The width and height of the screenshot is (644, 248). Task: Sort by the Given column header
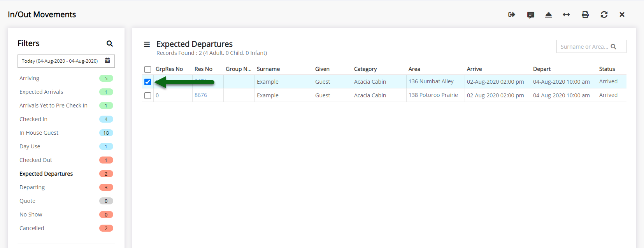click(x=322, y=69)
